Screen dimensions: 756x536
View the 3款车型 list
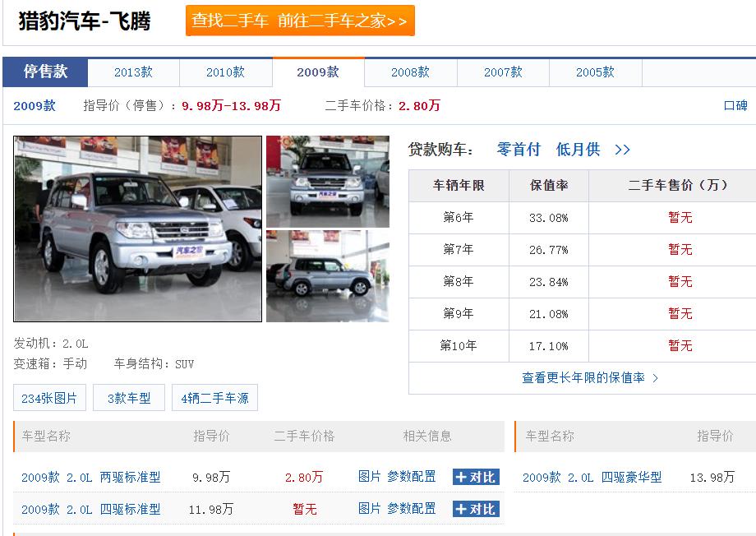tap(129, 397)
